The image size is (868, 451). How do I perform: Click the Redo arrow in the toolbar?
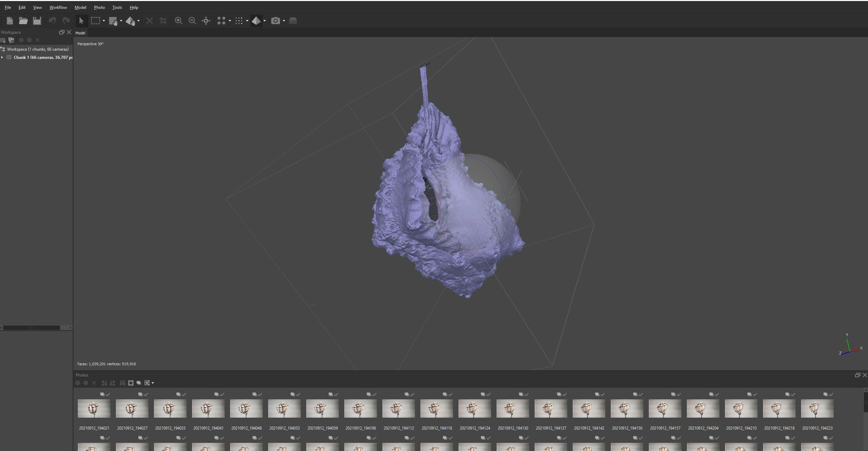(66, 21)
